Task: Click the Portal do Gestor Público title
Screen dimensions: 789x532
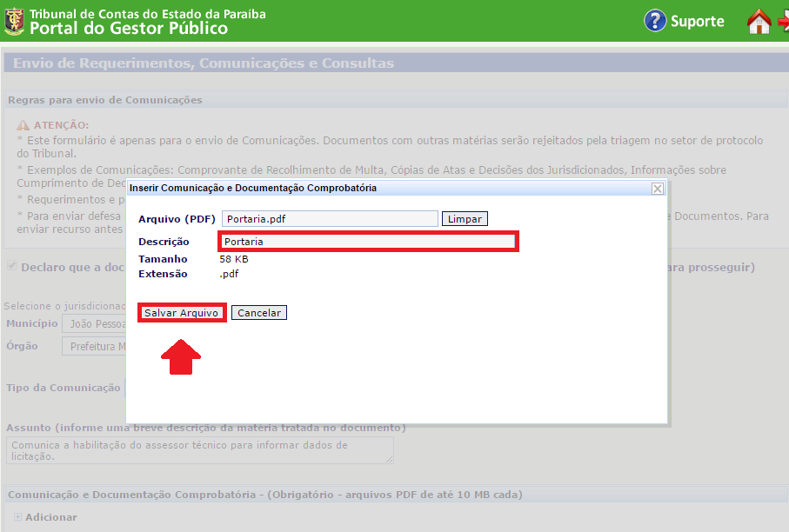Action: [x=129, y=28]
